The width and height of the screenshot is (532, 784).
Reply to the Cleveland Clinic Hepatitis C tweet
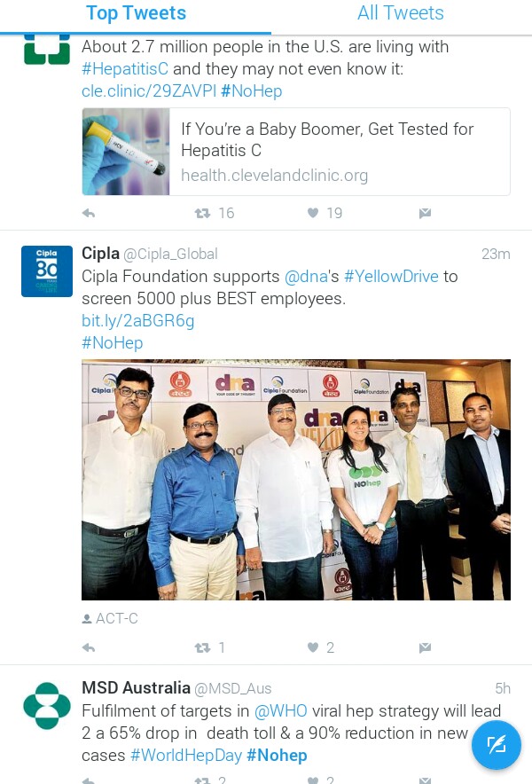89,214
